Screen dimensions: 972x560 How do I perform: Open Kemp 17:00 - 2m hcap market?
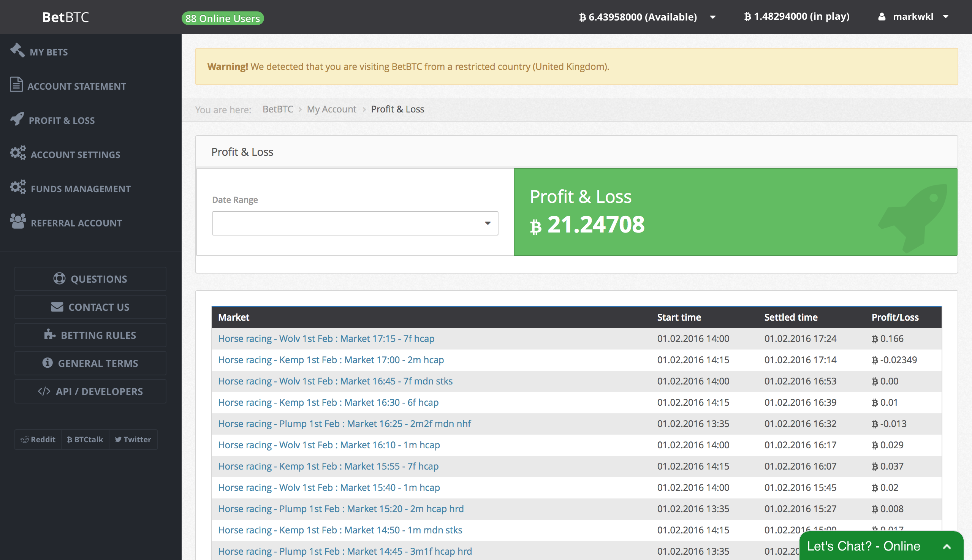tap(331, 360)
